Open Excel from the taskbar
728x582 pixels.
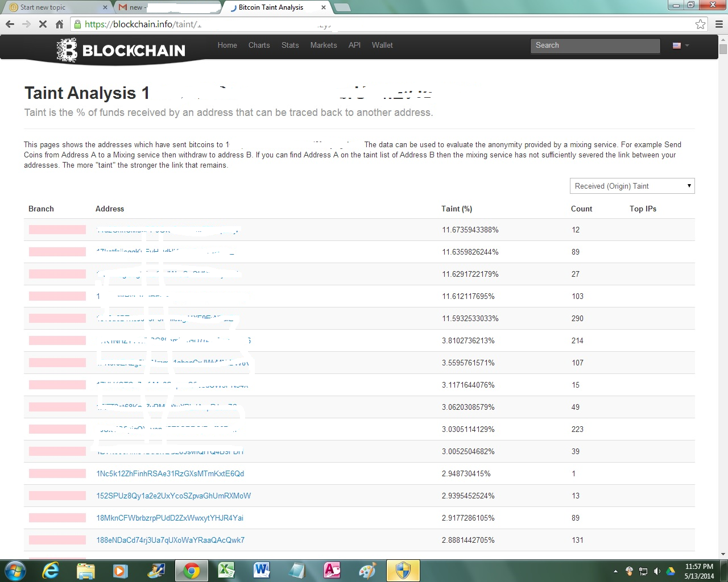coord(226,571)
